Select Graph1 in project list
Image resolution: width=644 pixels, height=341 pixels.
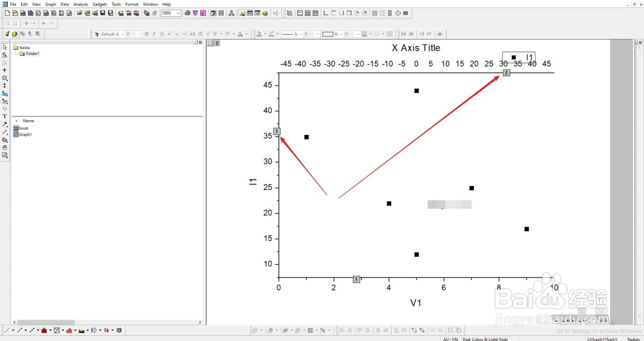click(x=23, y=134)
